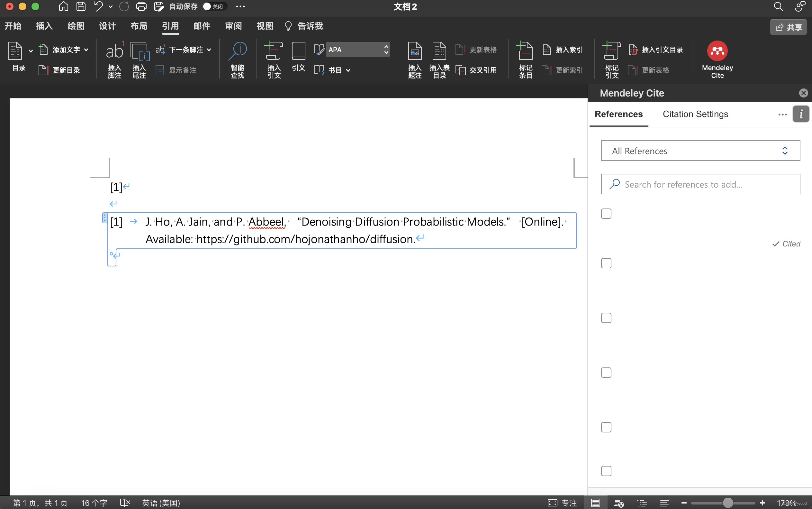812x509 pixels.
Task: Adjust the zoom slider handle
Action: pos(728,503)
